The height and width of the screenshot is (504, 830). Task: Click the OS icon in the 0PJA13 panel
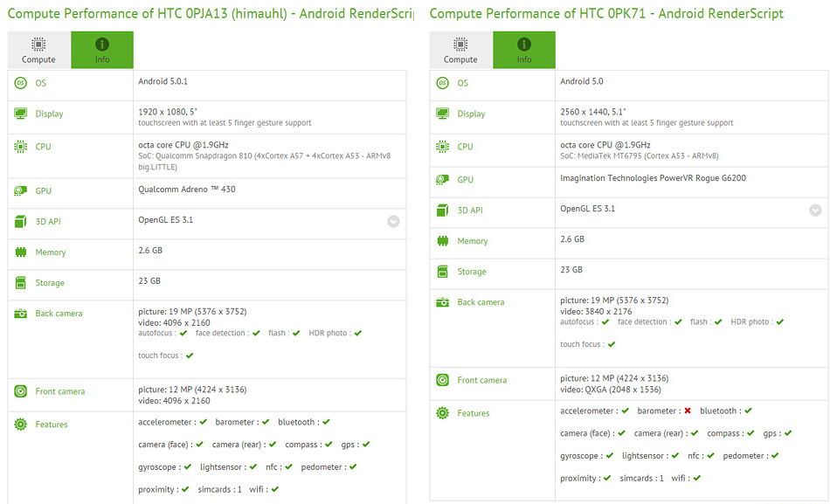coord(21,83)
